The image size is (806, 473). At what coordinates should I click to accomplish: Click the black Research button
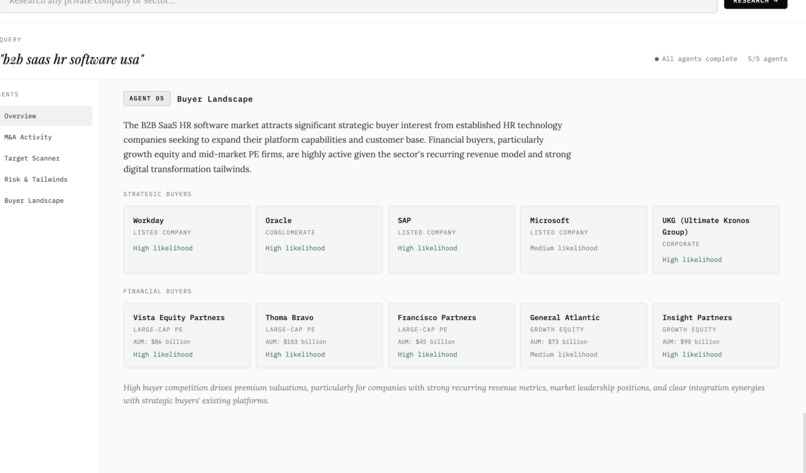point(755,3)
